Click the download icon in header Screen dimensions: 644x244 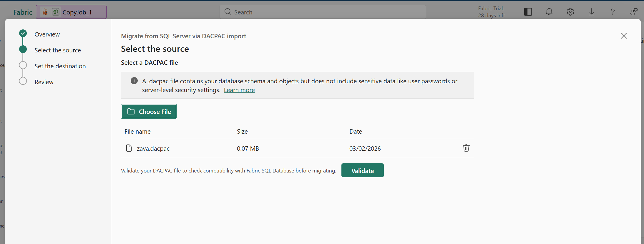pyautogui.click(x=591, y=12)
